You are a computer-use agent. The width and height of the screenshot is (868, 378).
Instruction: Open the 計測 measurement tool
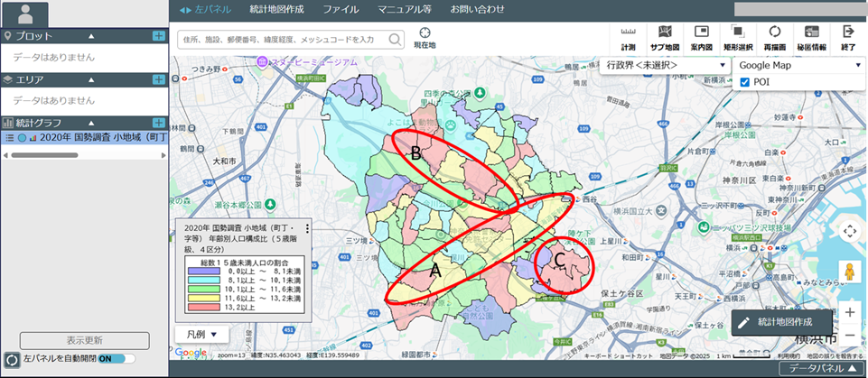point(629,36)
